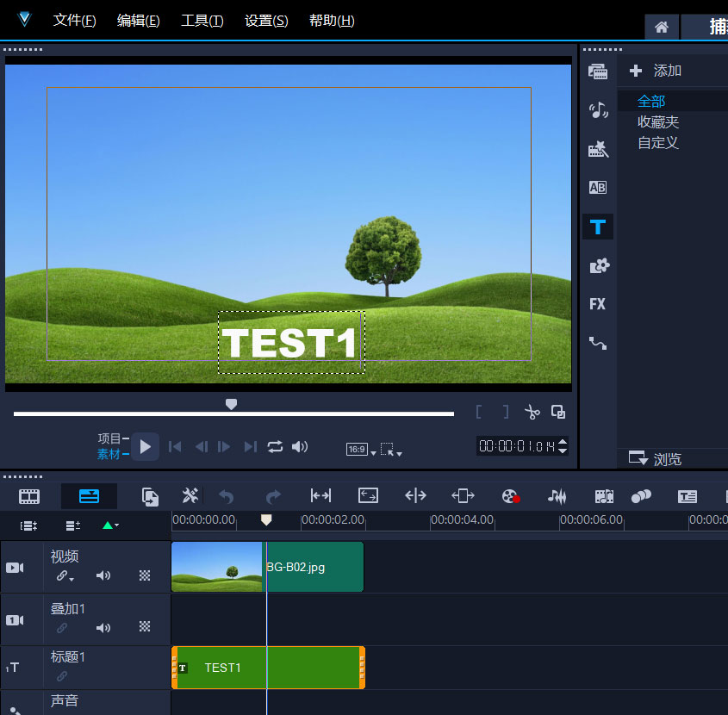
Task: Open the 设置(S) menu
Action: click(x=266, y=21)
